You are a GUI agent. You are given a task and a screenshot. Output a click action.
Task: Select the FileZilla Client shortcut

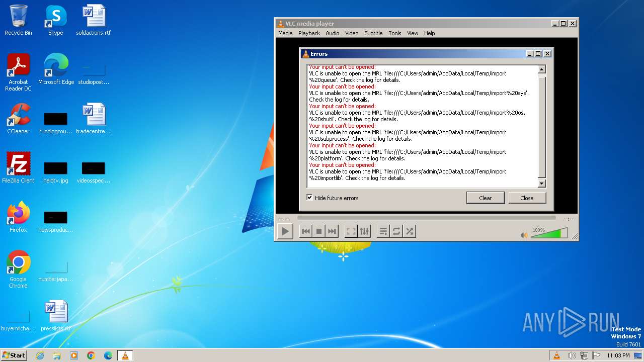[18, 168]
